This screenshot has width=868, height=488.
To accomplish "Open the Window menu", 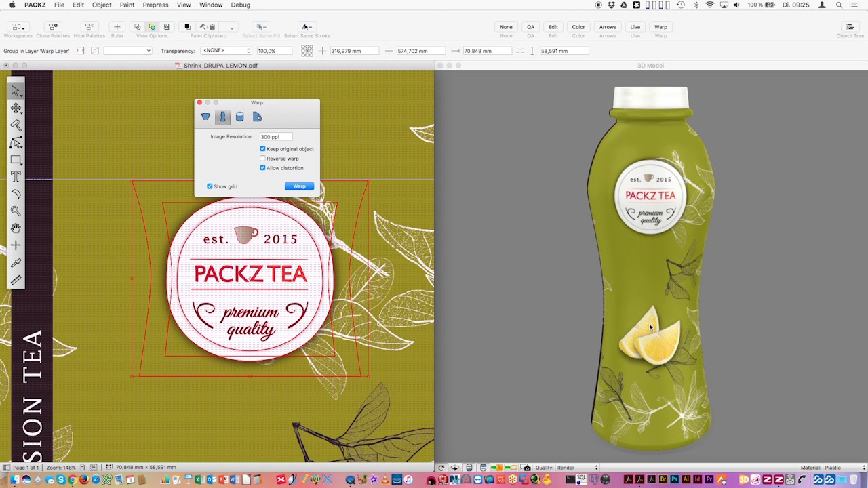I will 211,5.
